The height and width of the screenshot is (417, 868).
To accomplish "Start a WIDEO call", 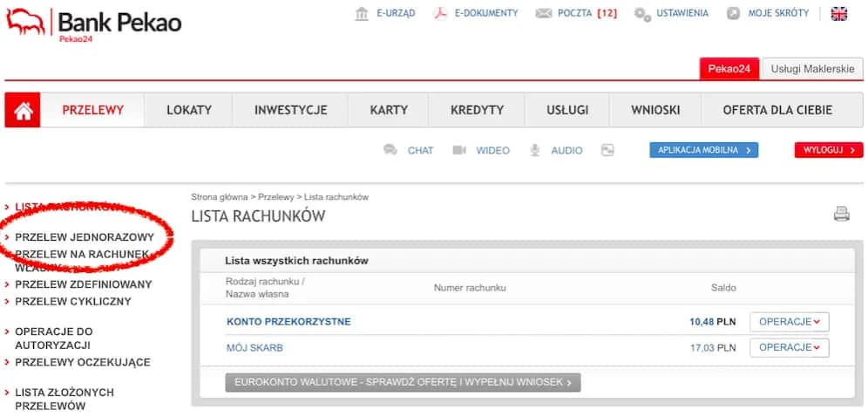I will tap(492, 151).
